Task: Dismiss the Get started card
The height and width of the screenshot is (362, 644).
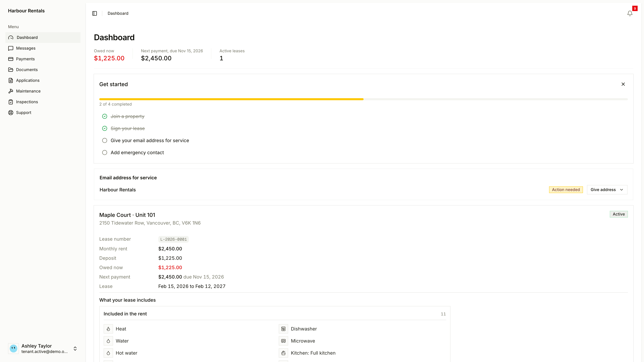Action: (x=623, y=84)
